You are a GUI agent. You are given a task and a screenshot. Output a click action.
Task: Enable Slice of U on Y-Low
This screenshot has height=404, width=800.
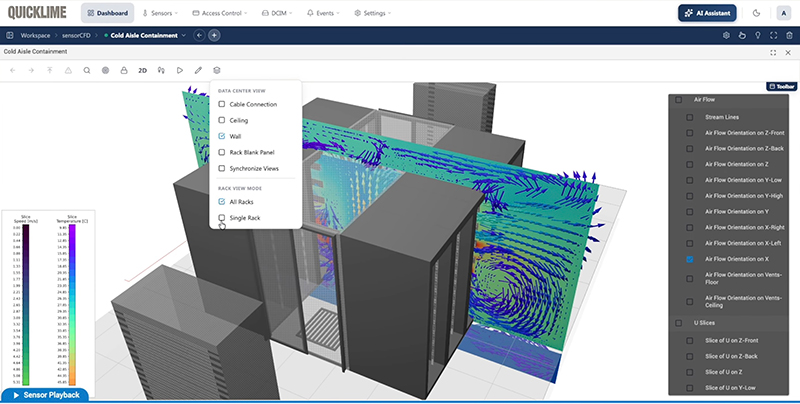click(690, 388)
